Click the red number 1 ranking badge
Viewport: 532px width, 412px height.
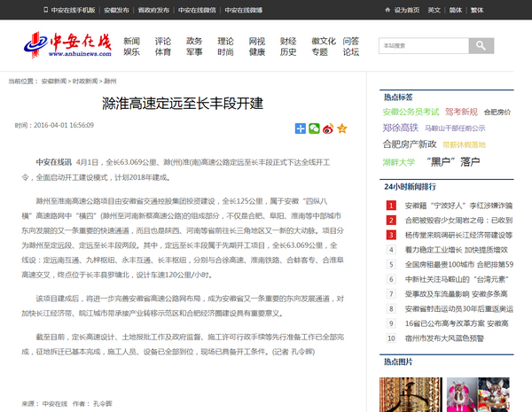click(x=391, y=205)
